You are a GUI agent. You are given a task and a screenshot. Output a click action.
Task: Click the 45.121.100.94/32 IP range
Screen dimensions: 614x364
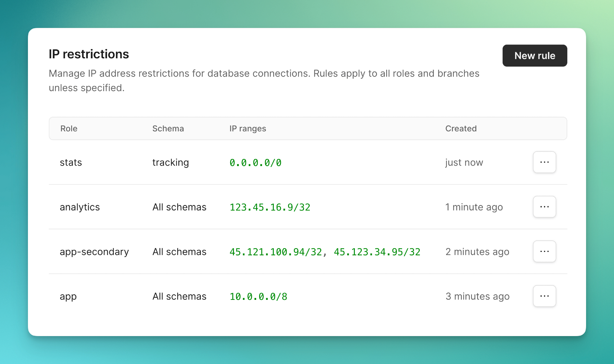276,252
